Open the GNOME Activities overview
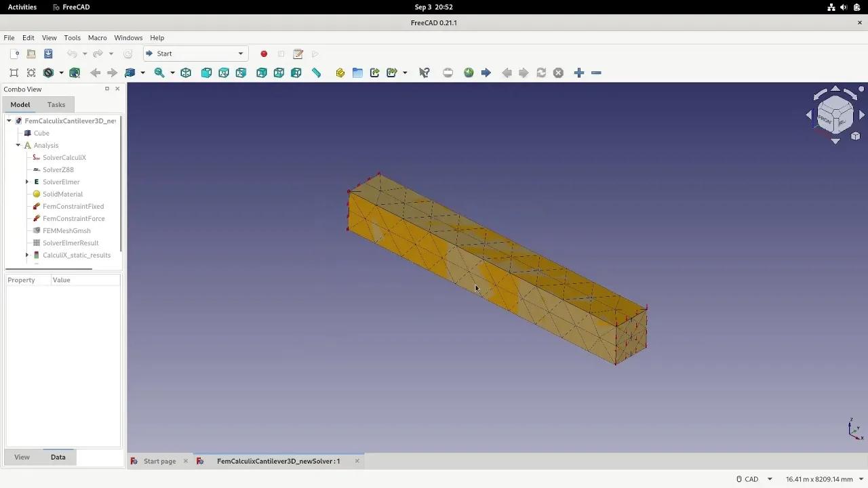The image size is (868, 488). point(22,7)
